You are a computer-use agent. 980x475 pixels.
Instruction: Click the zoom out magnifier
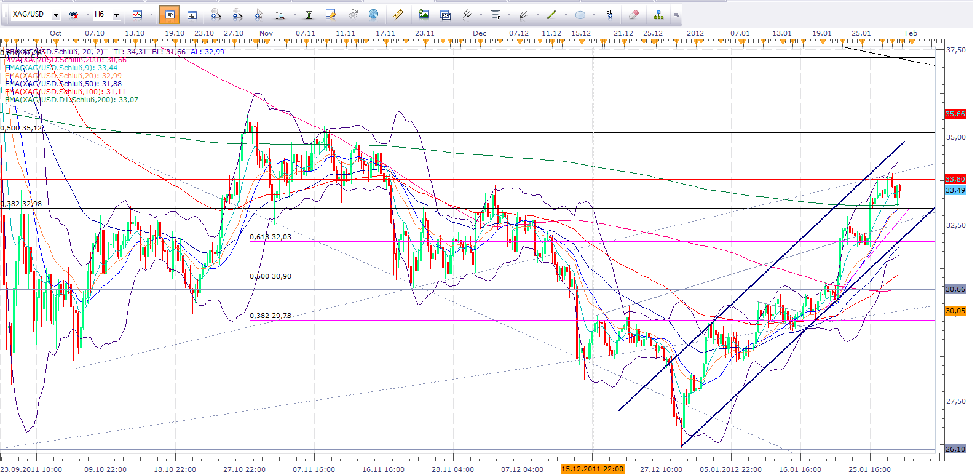237,14
